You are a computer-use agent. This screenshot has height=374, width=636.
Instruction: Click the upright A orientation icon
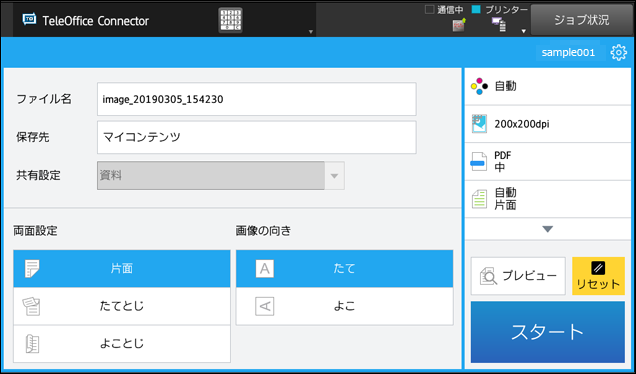point(264,269)
